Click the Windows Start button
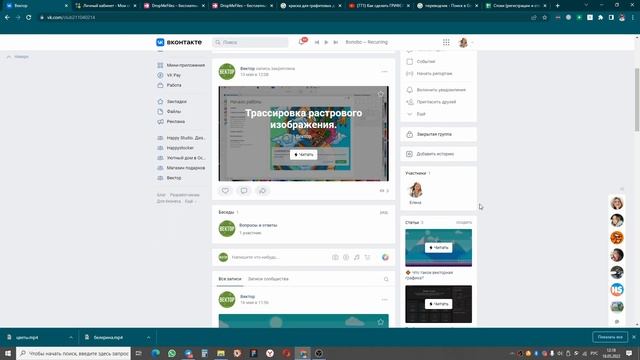640x360 pixels. [7, 353]
